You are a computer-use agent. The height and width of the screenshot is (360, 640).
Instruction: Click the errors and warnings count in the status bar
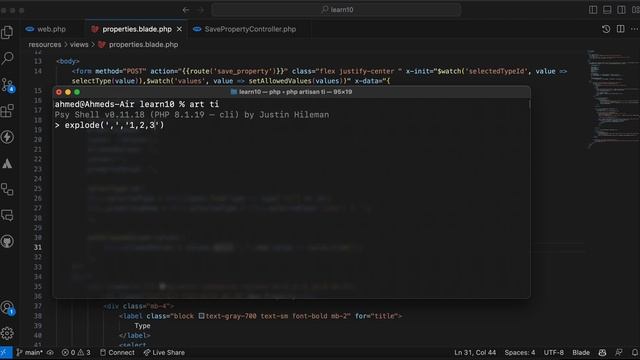[76, 353]
